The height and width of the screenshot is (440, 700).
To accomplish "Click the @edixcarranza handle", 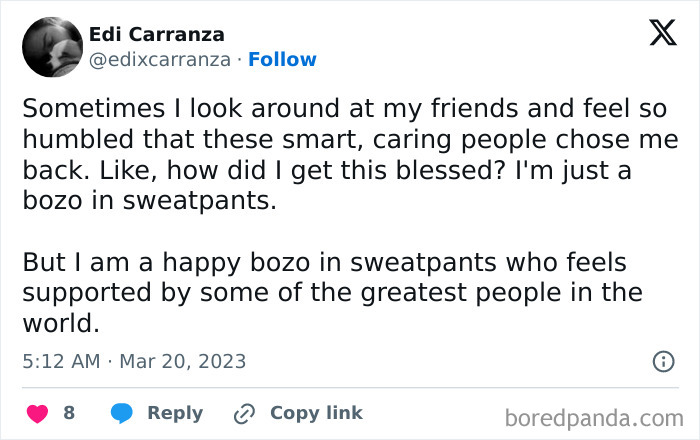I will click(160, 60).
